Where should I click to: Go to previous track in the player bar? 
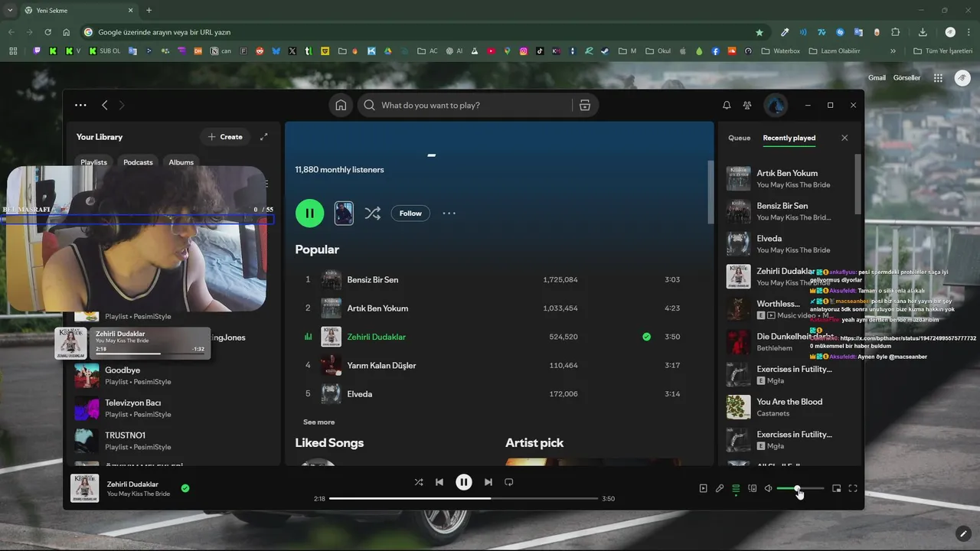pos(439,482)
